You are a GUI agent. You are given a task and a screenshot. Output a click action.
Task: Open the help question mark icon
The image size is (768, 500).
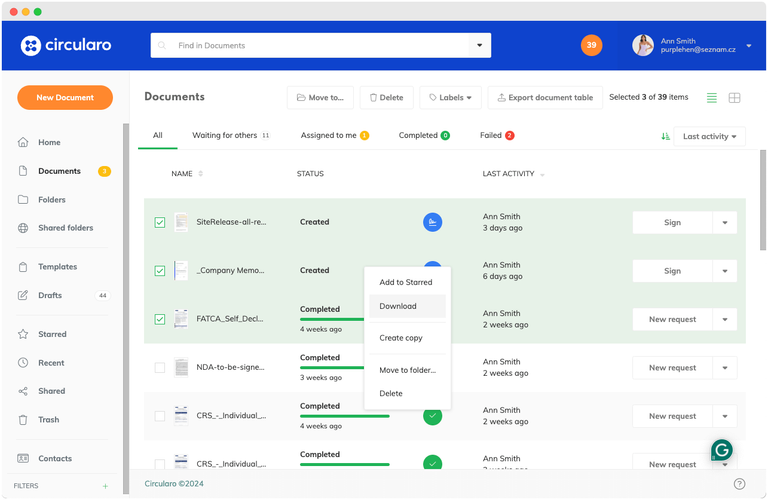point(739,484)
